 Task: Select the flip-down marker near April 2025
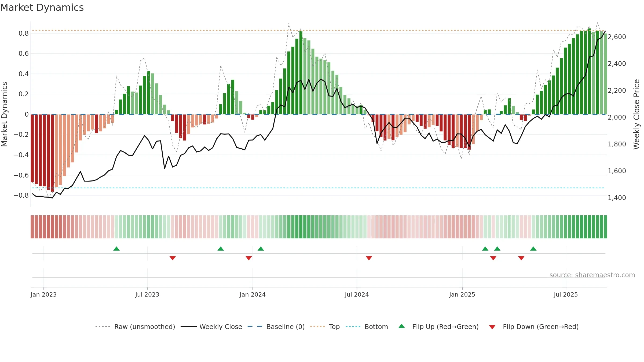pyautogui.click(x=521, y=258)
